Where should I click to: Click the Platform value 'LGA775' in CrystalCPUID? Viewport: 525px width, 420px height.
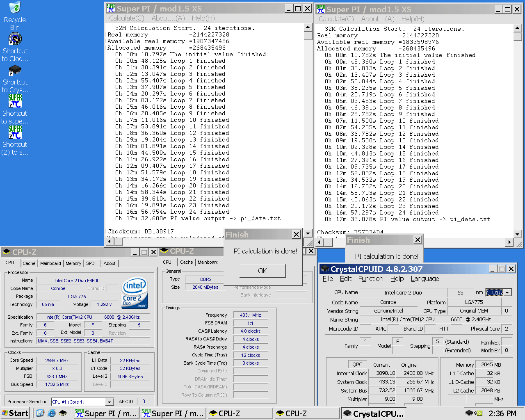(474, 302)
